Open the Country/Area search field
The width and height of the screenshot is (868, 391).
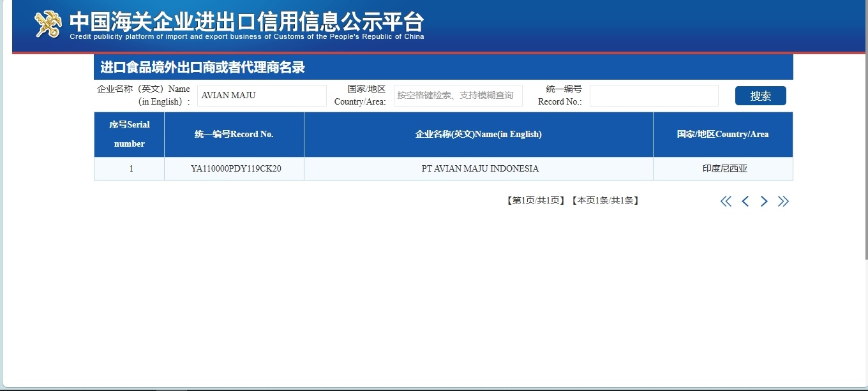(458, 96)
